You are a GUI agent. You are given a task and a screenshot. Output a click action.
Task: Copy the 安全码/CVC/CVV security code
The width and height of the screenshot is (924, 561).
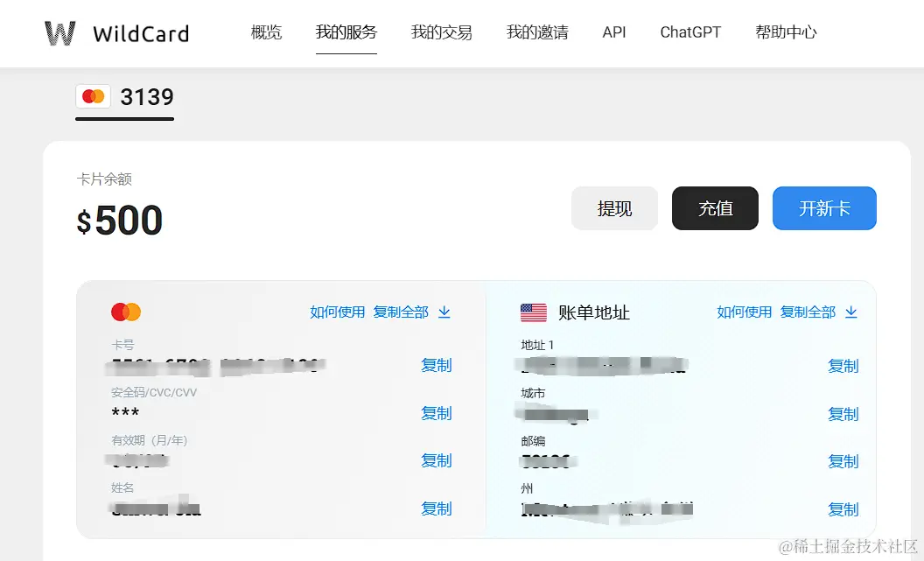436,413
